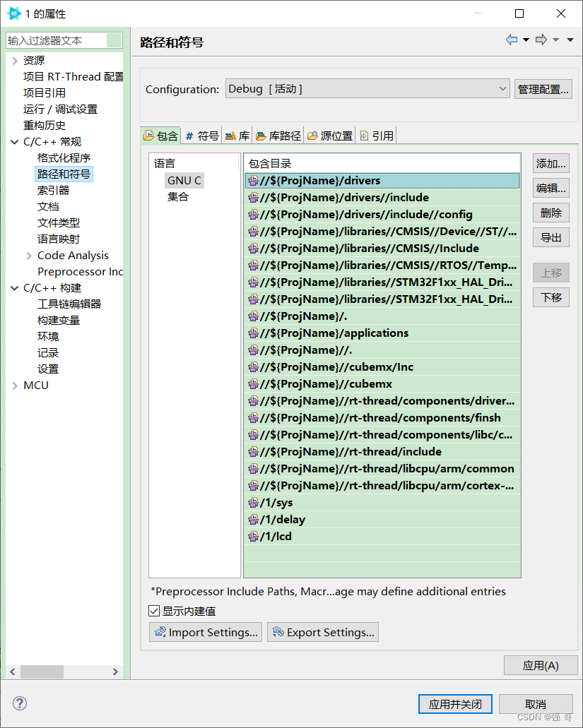Image resolution: width=583 pixels, height=728 pixels.
Task: Click the help question mark icon
Action: click(19, 703)
